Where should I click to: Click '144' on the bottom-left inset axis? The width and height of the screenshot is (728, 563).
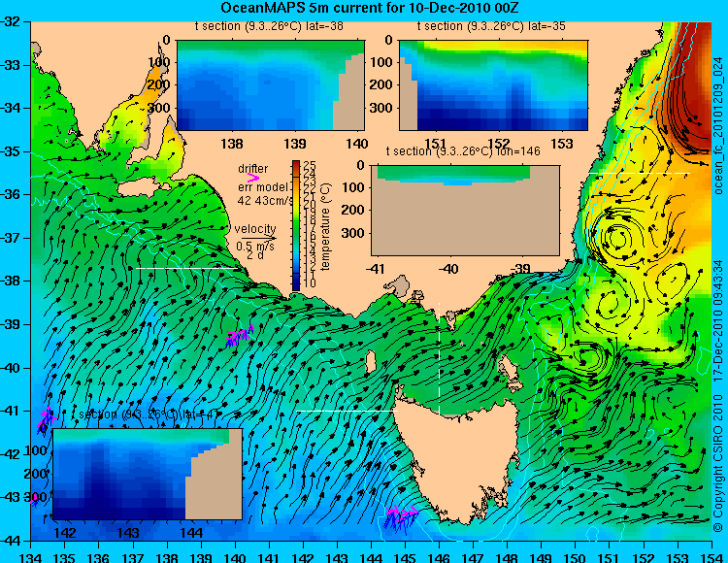pyautogui.click(x=191, y=533)
